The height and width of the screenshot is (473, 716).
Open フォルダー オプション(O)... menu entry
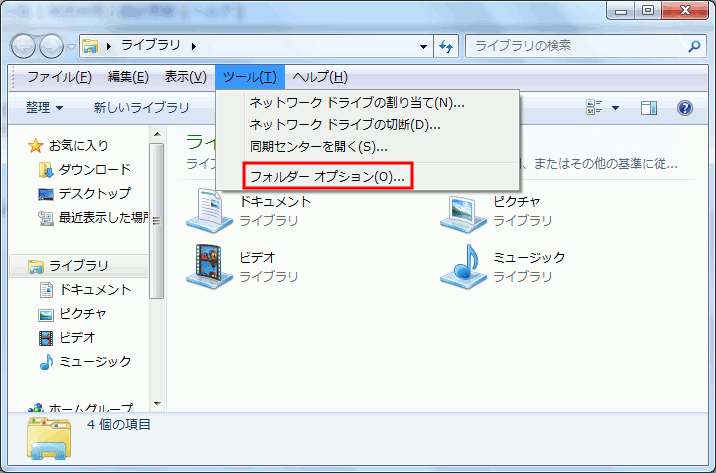327,177
